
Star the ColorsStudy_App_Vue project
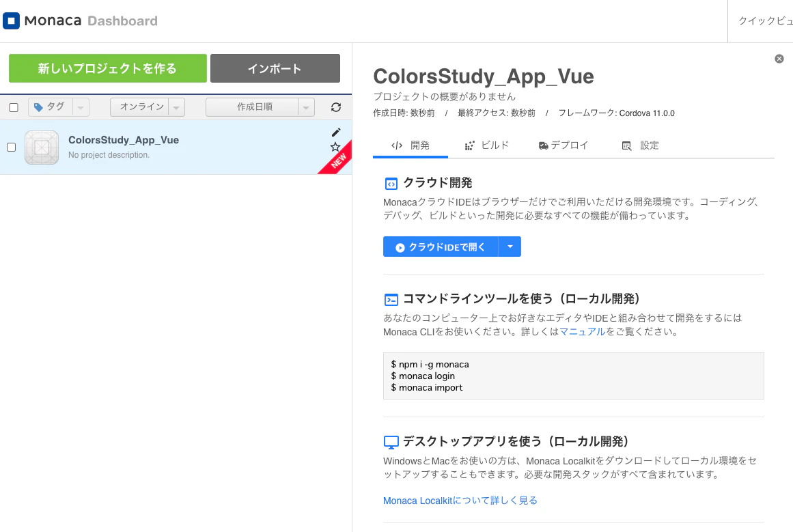point(335,147)
